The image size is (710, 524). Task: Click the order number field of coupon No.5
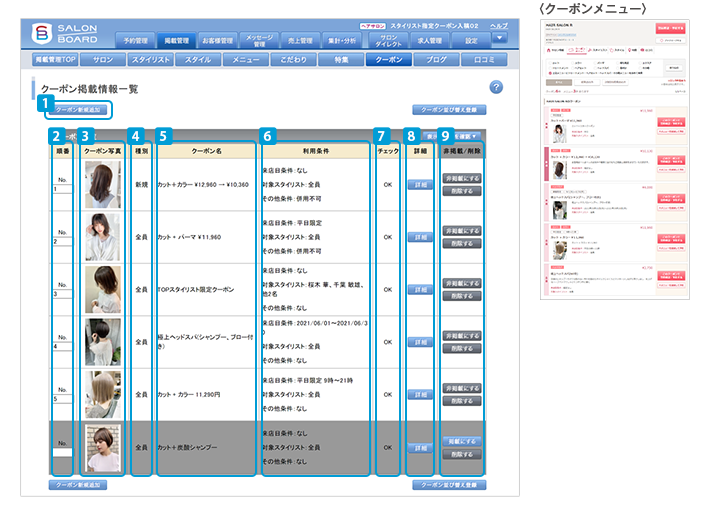62,399
